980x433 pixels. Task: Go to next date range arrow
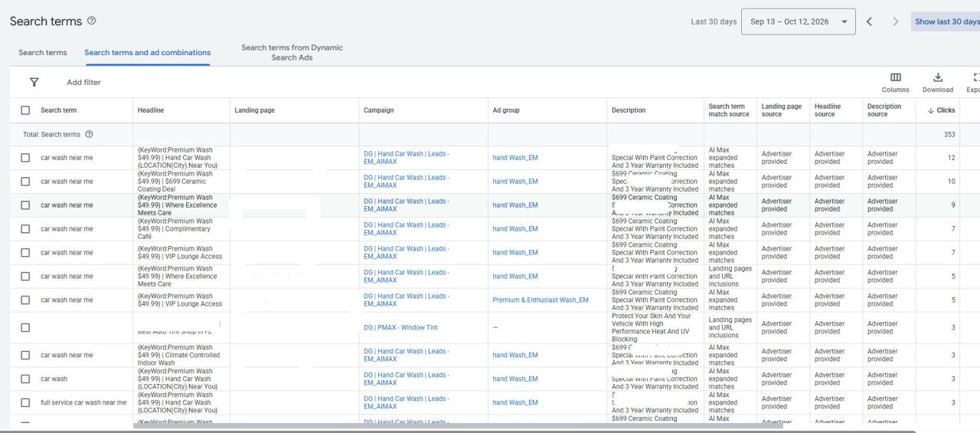coord(895,21)
